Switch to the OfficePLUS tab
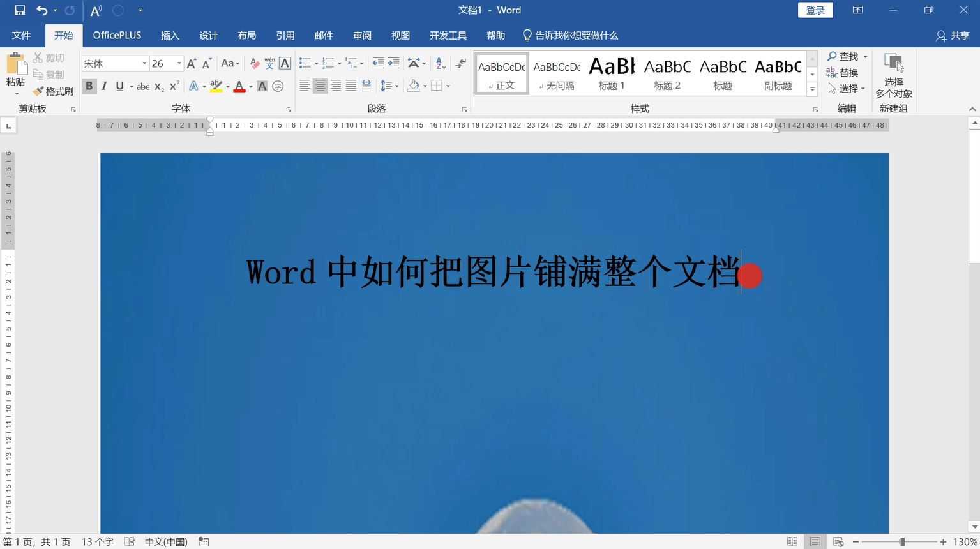The image size is (980, 549). (x=117, y=36)
